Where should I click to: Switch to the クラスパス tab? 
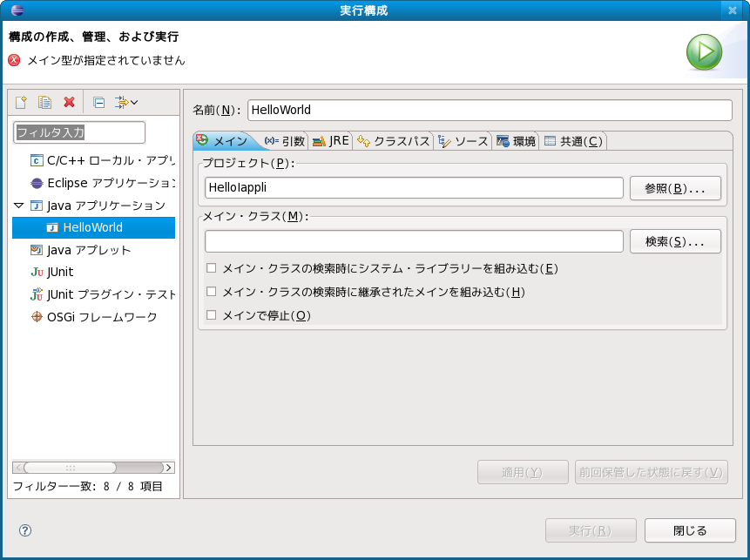coord(393,141)
